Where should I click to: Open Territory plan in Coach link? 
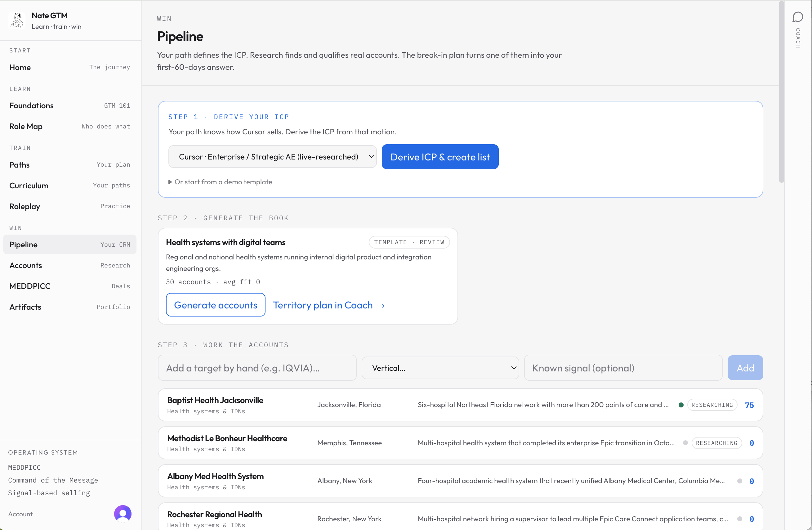click(329, 305)
